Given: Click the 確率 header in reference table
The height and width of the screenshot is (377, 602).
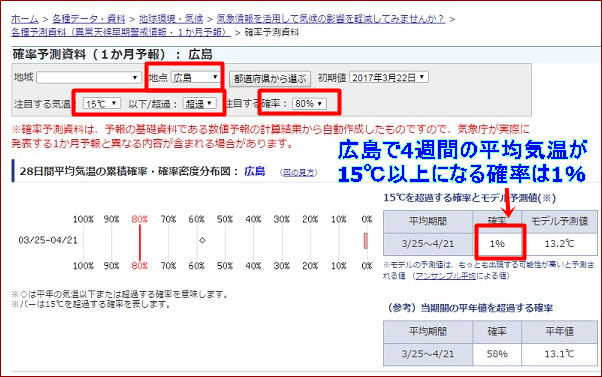Looking at the screenshot, I should (497, 332).
